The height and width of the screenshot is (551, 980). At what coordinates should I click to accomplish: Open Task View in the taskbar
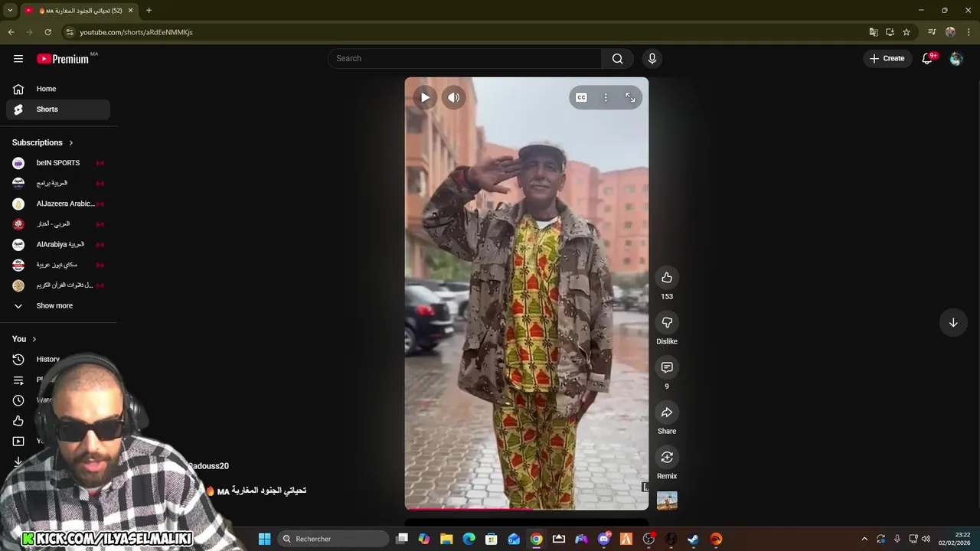coord(402,539)
